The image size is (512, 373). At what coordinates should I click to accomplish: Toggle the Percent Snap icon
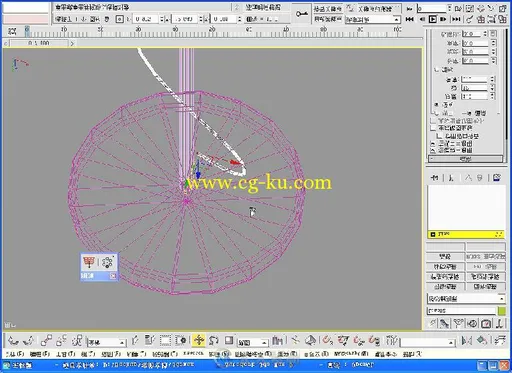point(359,341)
